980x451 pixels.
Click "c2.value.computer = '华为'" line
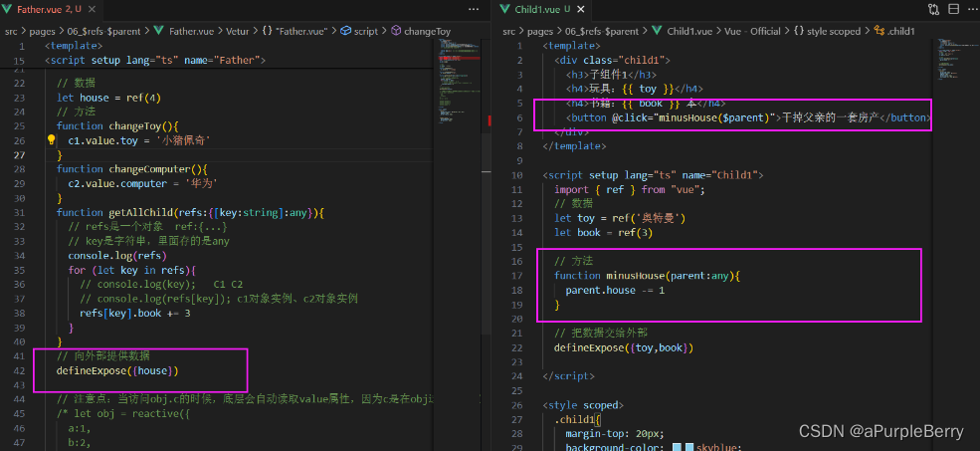143,183
